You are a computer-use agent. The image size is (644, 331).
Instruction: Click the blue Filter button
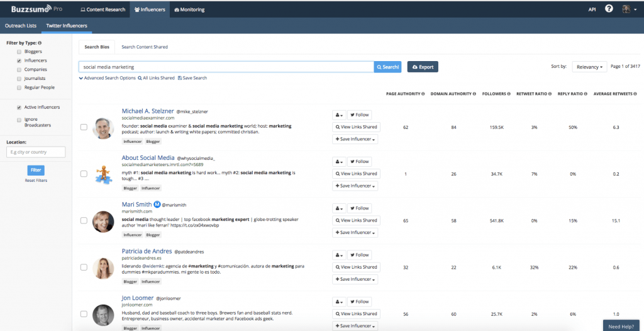pos(36,170)
